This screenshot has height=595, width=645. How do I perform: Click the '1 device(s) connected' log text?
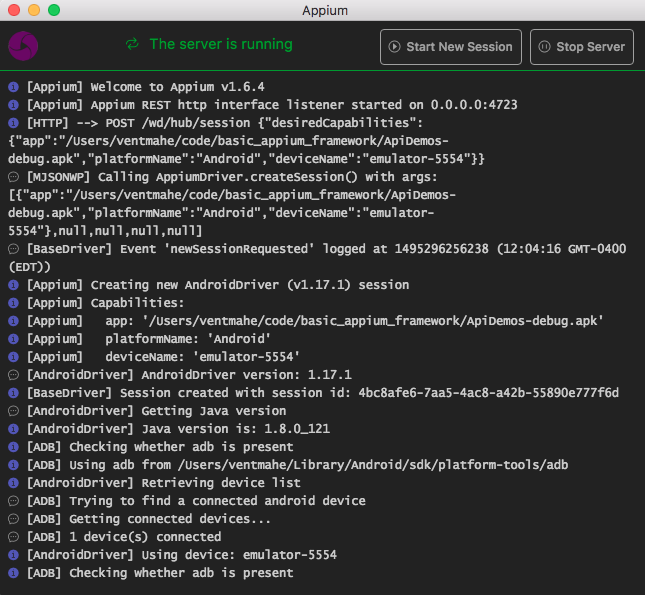pyautogui.click(x=145, y=537)
